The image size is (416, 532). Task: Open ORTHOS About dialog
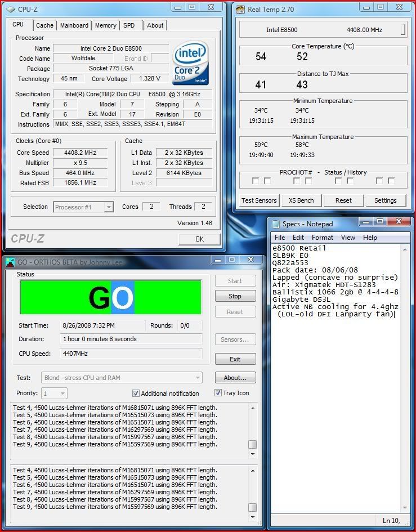[x=235, y=378]
